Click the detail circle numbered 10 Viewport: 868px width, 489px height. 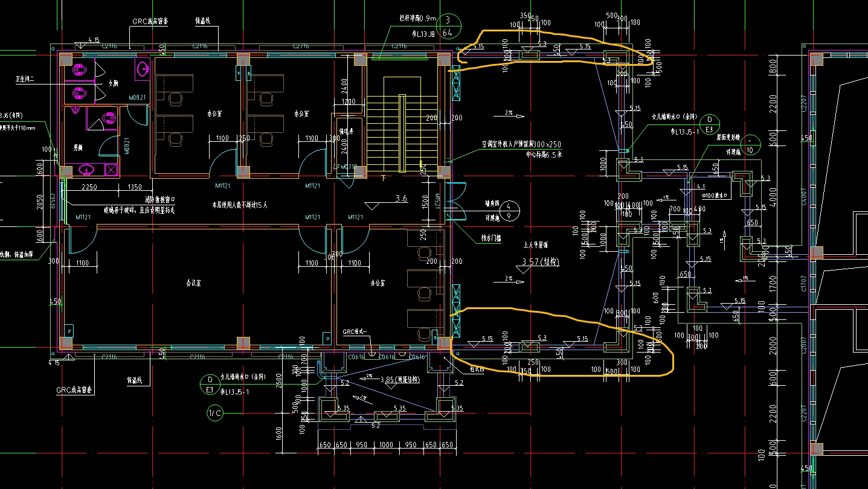click(x=750, y=145)
